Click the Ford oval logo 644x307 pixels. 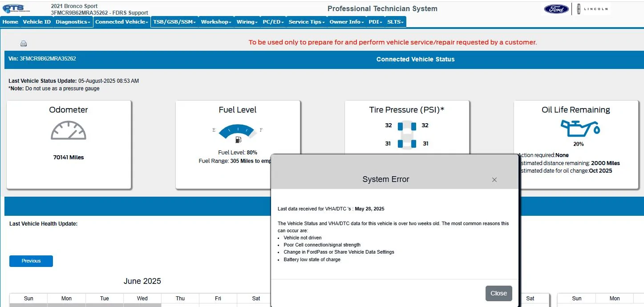[x=556, y=9]
